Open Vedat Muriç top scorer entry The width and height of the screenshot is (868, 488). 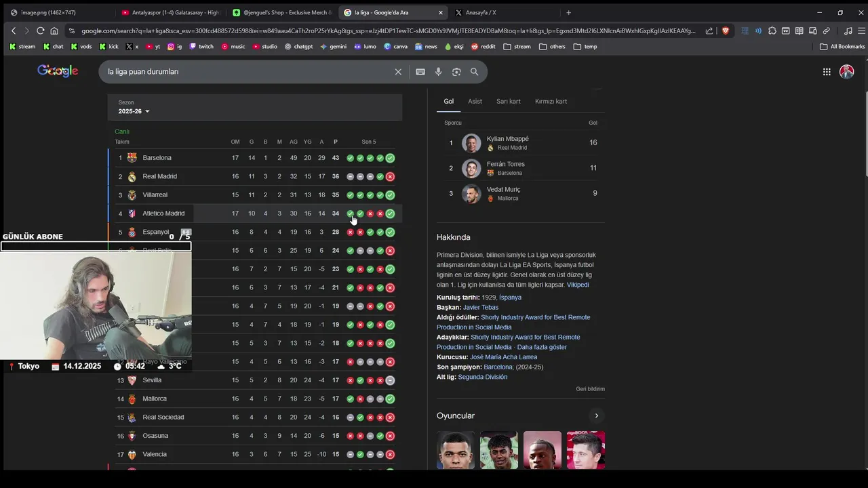[521, 193]
